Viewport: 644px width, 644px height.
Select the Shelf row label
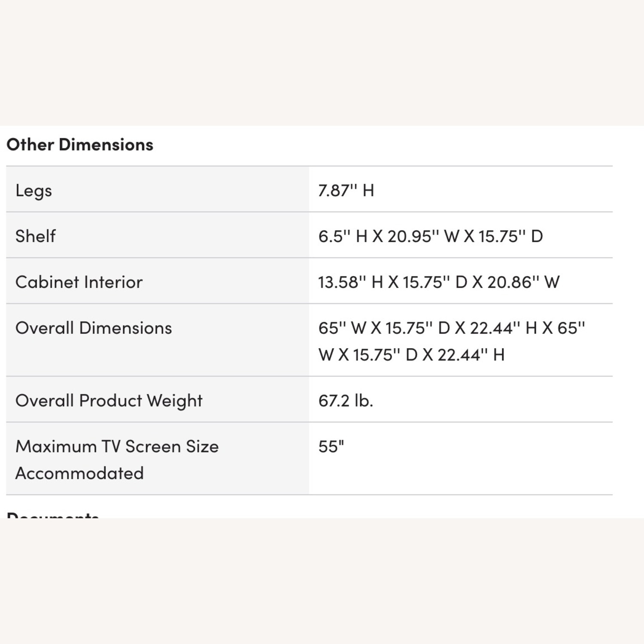point(36,236)
